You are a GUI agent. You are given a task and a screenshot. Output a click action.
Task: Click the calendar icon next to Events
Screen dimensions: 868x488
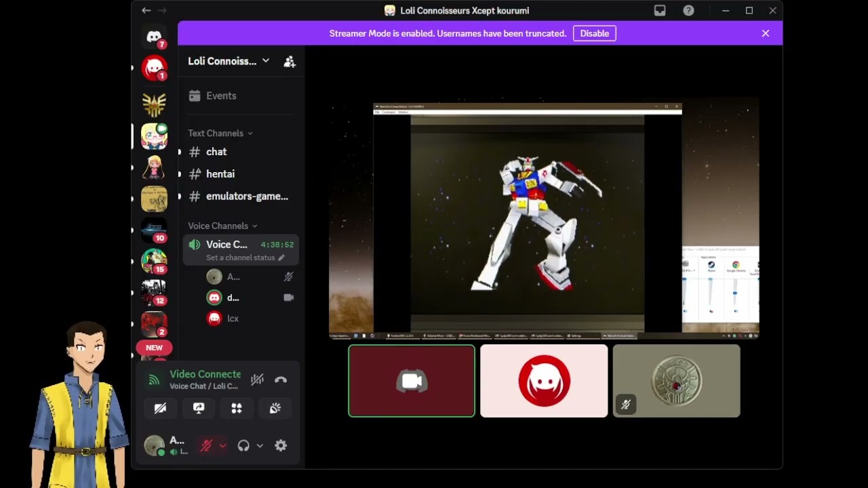click(195, 96)
